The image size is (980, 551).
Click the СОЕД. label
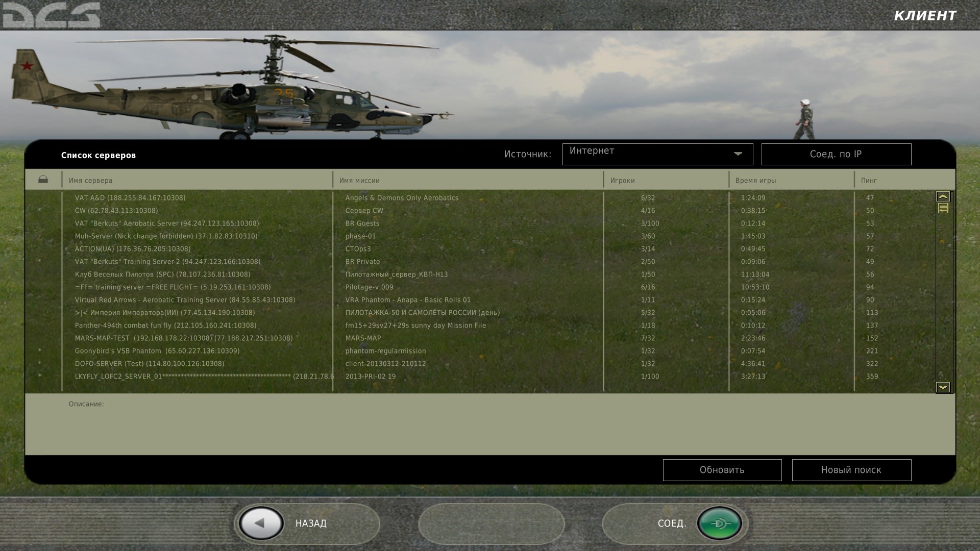tap(672, 523)
